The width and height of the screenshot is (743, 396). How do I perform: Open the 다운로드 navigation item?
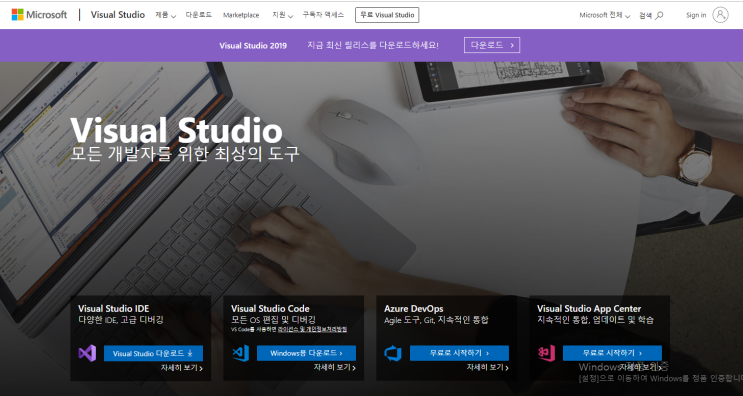199,15
